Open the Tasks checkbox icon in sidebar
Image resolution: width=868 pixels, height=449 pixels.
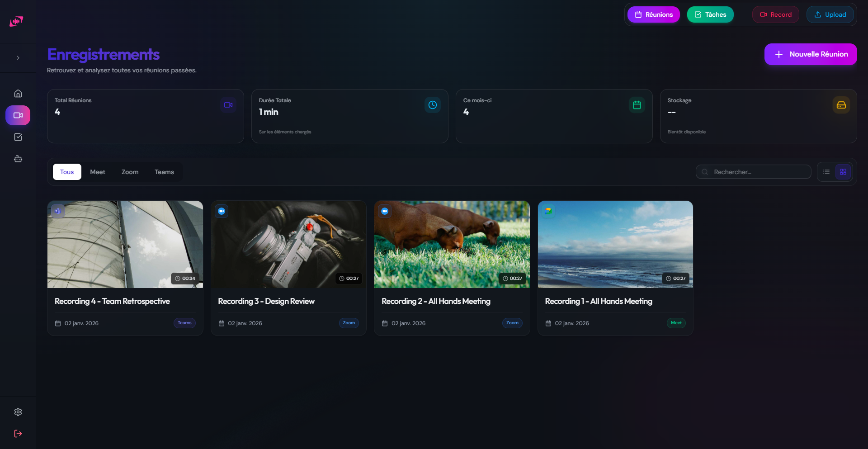pyautogui.click(x=18, y=137)
